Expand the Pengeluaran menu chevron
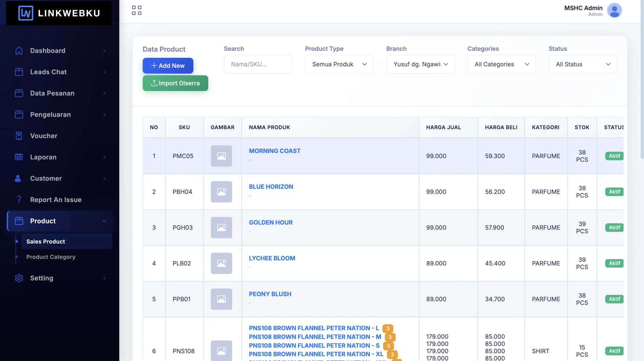Viewport: 644px width, 361px height. coord(104,114)
